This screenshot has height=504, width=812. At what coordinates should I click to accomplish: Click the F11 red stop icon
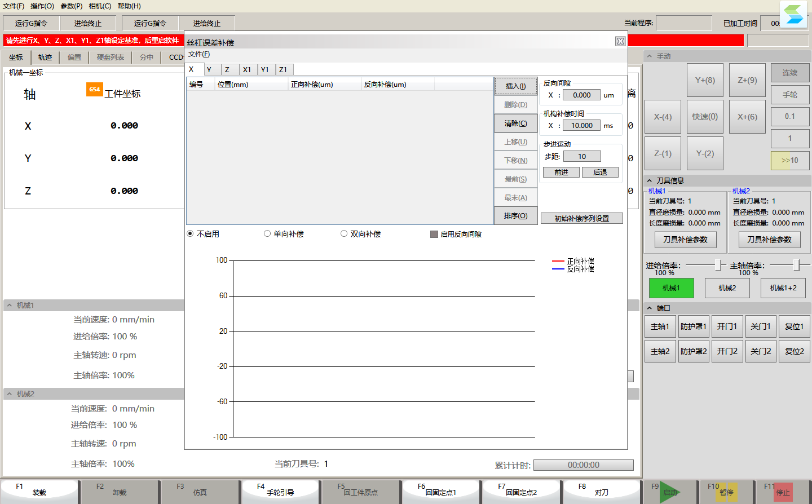(x=783, y=492)
